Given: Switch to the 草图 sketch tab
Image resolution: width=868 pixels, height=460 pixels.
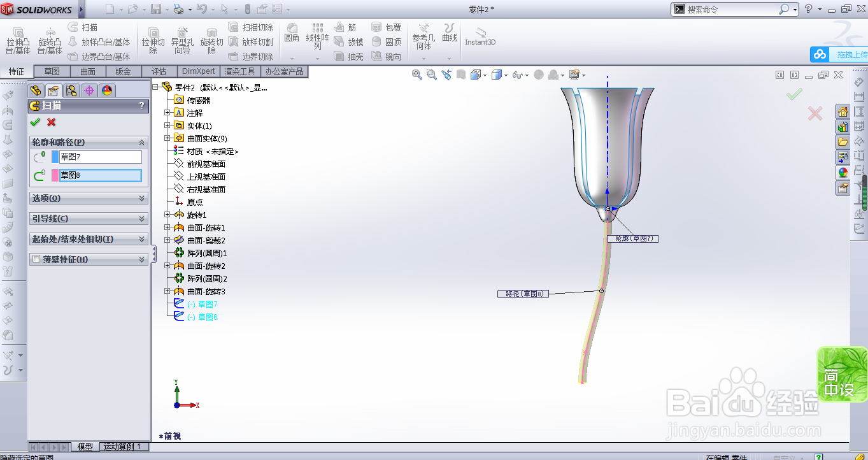Looking at the screenshot, I should pyautogui.click(x=52, y=71).
